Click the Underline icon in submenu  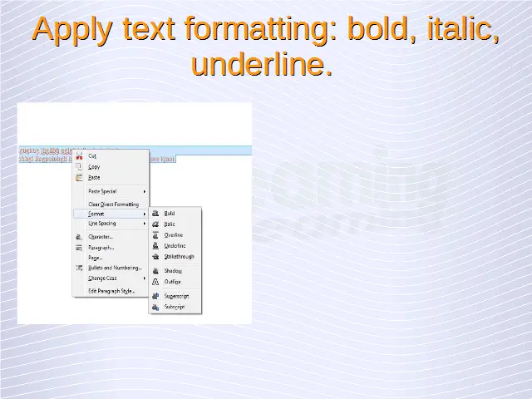(x=155, y=246)
